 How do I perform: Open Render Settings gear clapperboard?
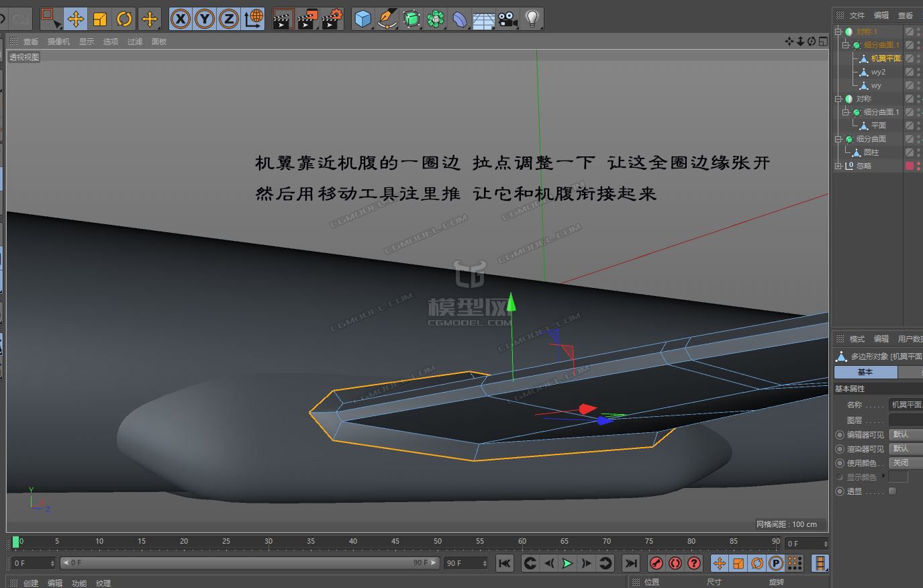click(332, 19)
